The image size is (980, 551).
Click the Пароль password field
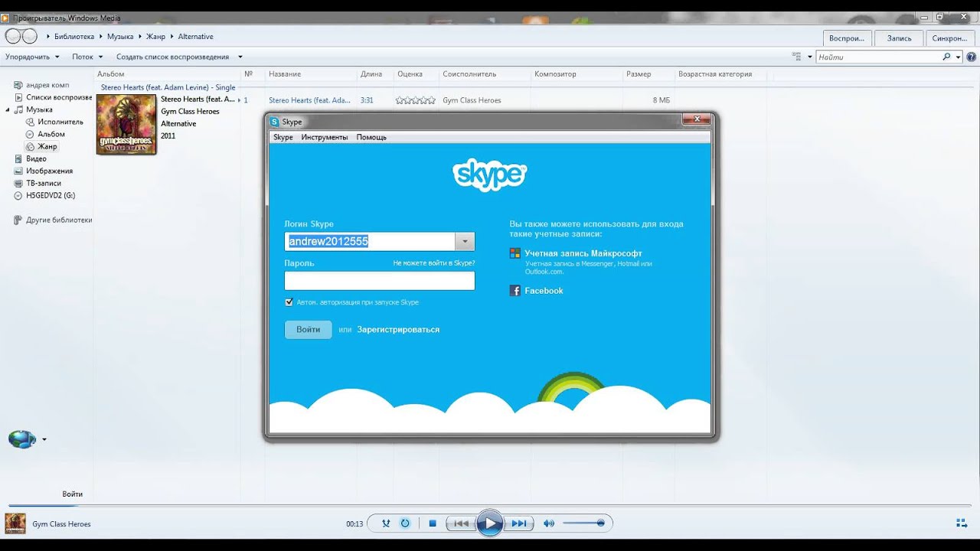tap(380, 281)
